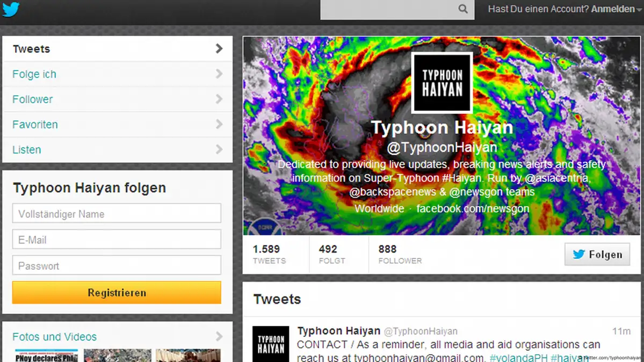
Task: Open the Listen section
Action: click(117, 150)
